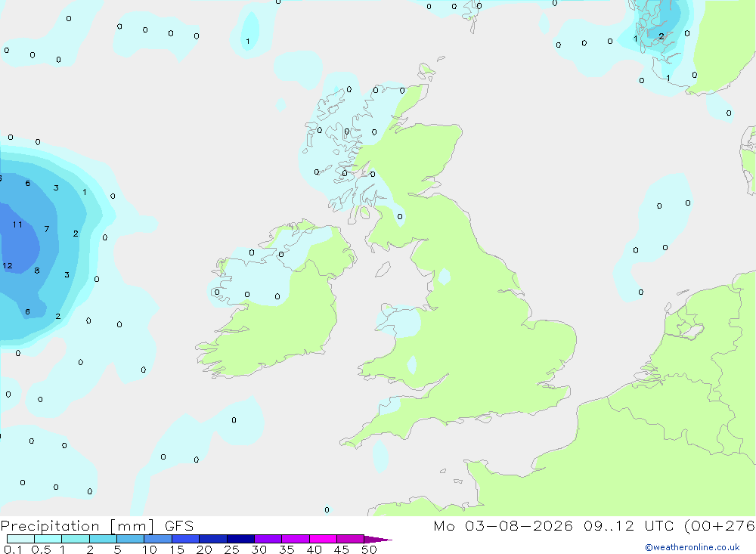Image resolution: width=756 pixels, height=554 pixels.
Task: Select the legend swatch between 40 and 45
Action: coord(323,539)
